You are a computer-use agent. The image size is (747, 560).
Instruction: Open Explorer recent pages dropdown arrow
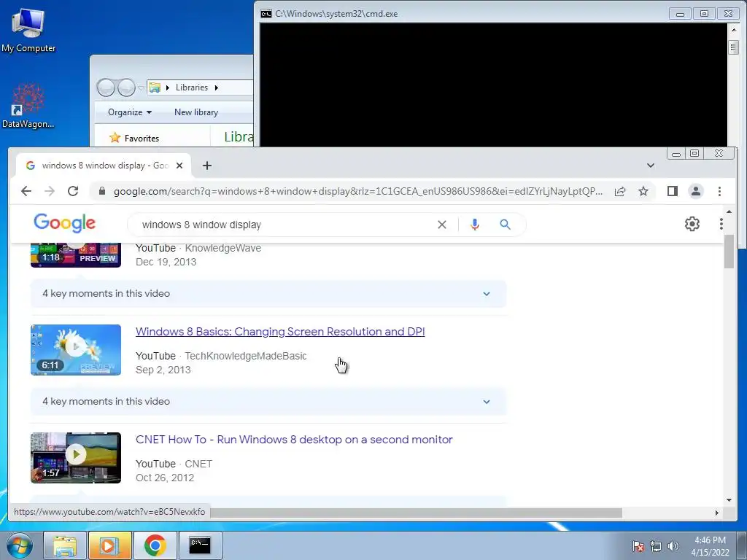click(141, 87)
